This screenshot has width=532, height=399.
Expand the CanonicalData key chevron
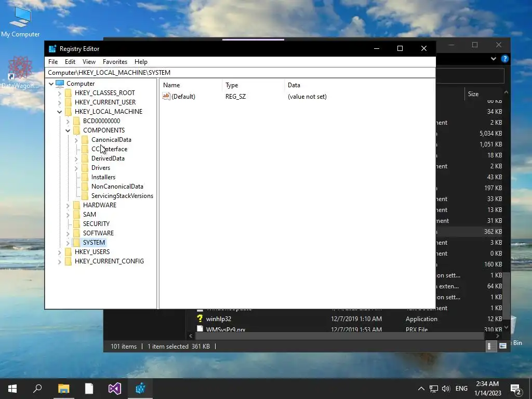tap(76, 140)
